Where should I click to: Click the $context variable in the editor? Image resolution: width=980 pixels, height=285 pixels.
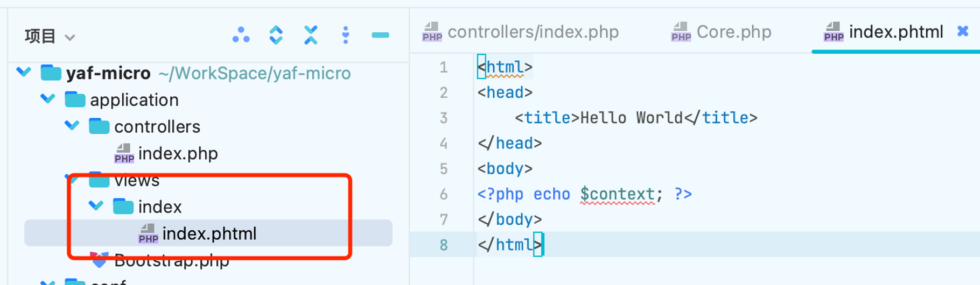point(617,194)
